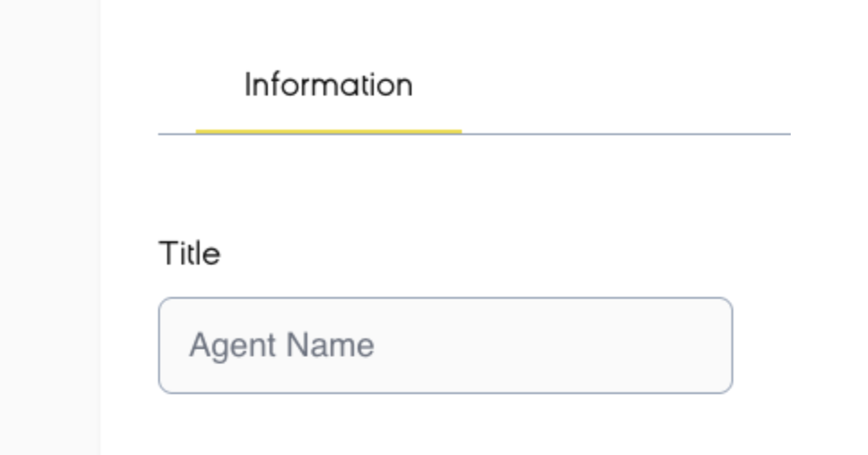Click the yellow underline beneath Information

click(328, 131)
